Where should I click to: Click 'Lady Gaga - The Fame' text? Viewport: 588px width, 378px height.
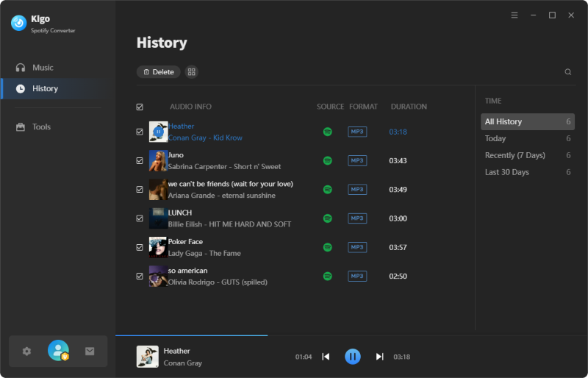pyautogui.click(x=204, y=254)
